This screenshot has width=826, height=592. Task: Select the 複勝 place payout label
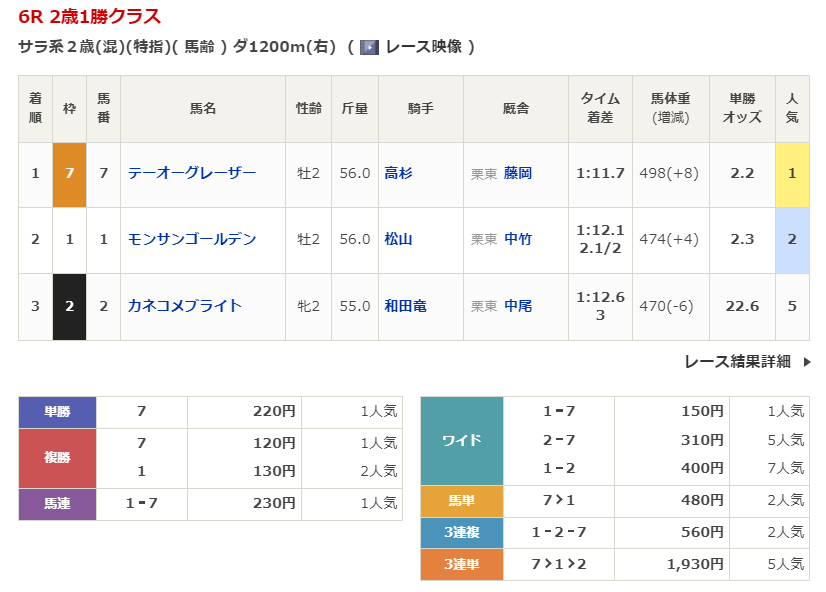(x=57, y=457)
